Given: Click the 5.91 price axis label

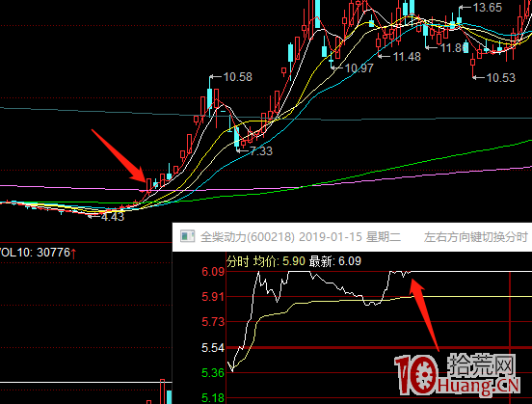Looking at the screenshot, I should click(x=213, y=297).
